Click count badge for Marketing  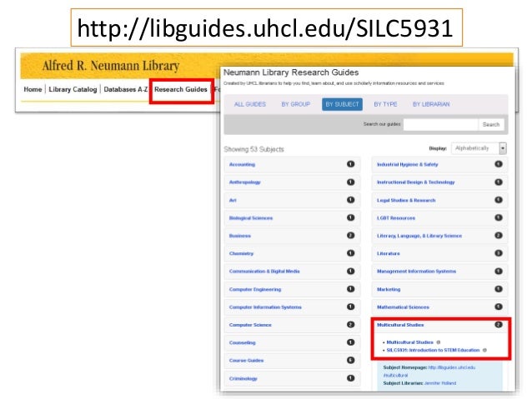(498, 289)
